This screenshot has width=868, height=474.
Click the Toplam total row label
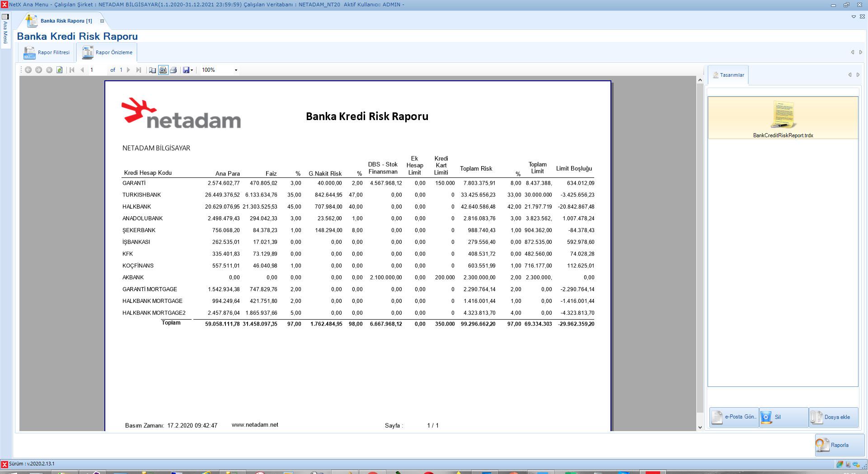click(171, 323)
